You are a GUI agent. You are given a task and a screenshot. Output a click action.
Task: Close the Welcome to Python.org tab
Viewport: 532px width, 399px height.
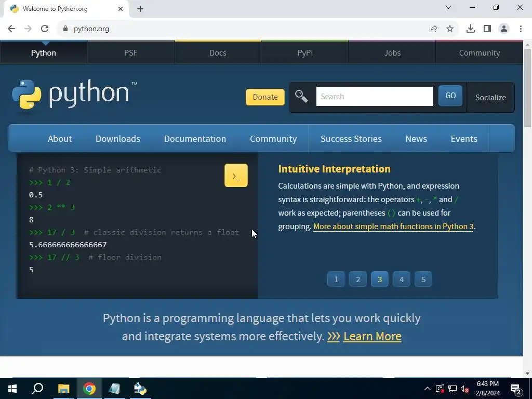(121, 9)
